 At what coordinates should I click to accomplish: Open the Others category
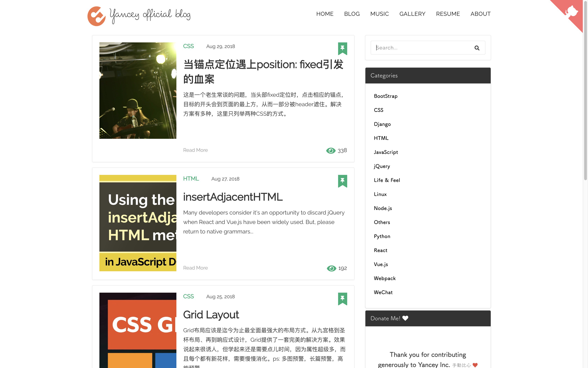pyautogui.click(x=382, y=222)
